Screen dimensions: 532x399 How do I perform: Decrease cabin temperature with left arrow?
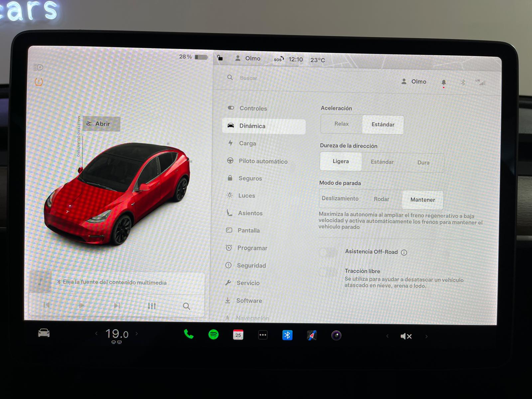click(96, 333)
